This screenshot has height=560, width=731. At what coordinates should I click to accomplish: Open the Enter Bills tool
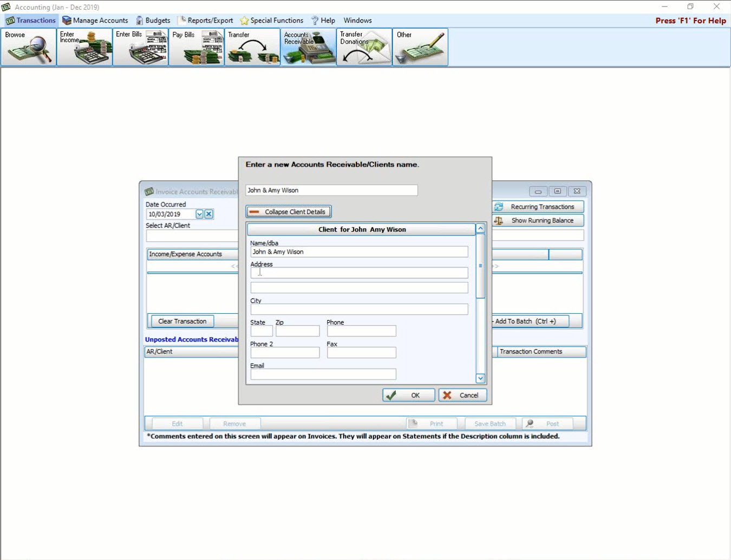pos(140,47)
